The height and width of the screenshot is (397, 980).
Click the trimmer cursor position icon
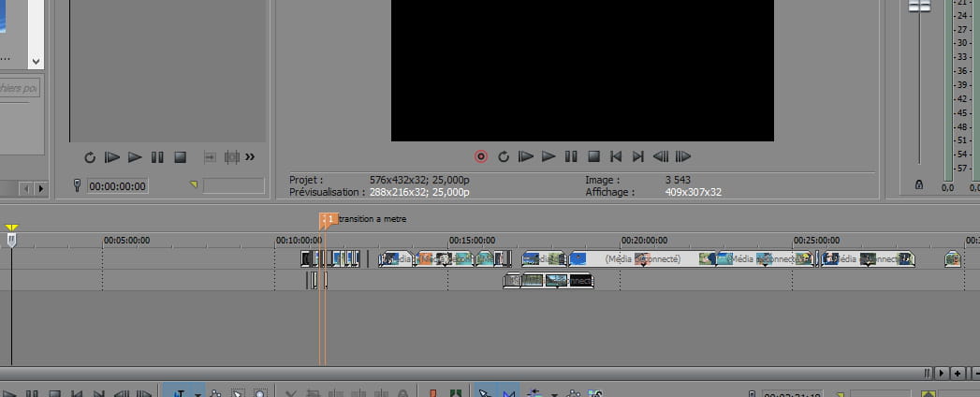(77, 185)
